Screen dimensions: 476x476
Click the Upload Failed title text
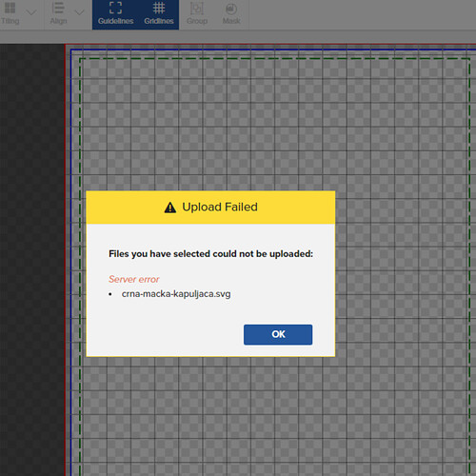220,208
